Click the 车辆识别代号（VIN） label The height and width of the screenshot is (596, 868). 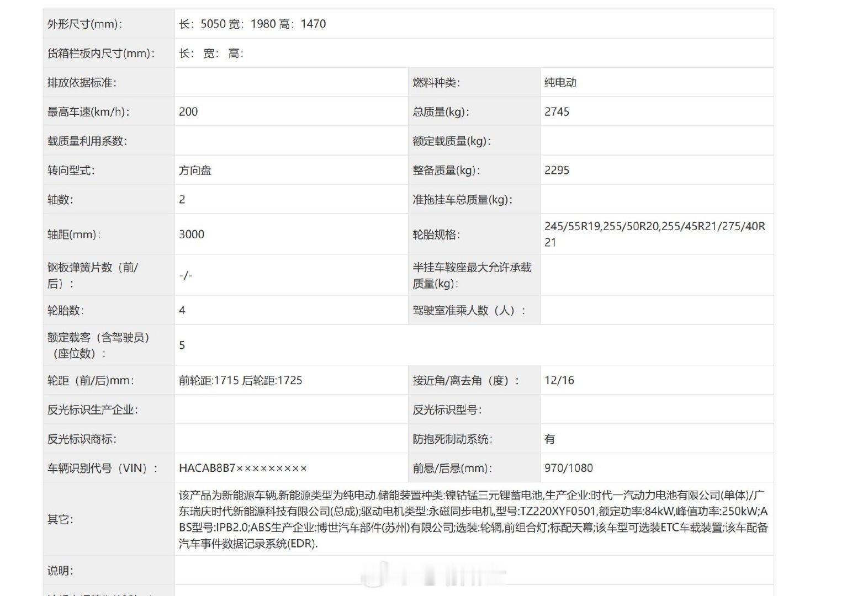coord(103,468)
